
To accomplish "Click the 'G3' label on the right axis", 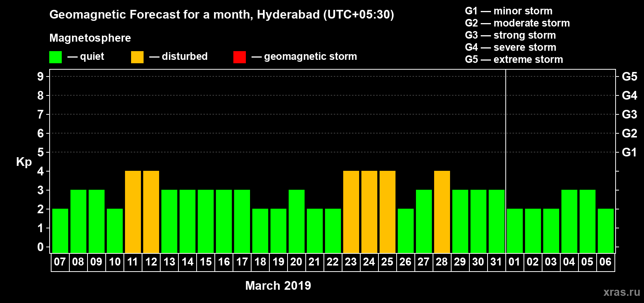I will [630, 114].
